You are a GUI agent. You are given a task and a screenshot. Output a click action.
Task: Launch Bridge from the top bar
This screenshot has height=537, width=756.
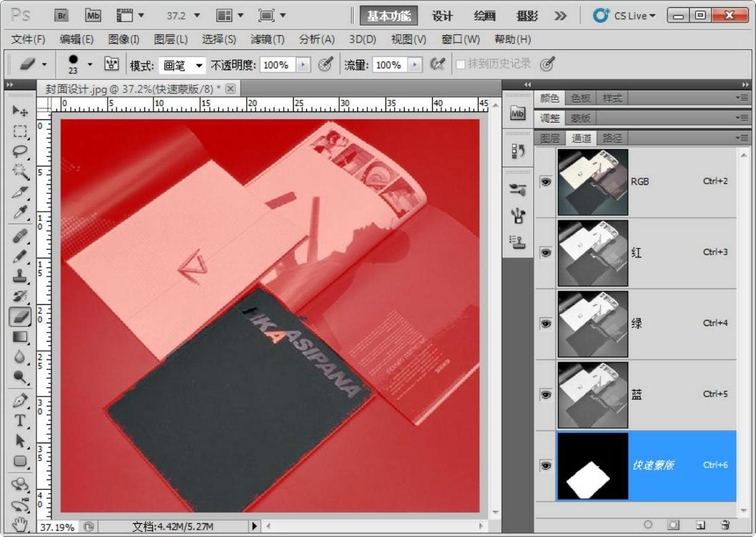pyautogui.click(x=62, y=16)
